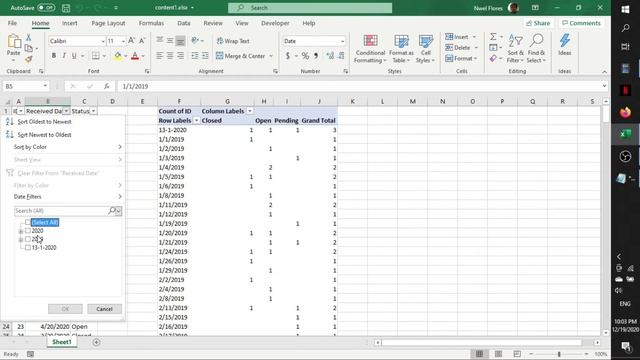Click the Share button

point(538,23)
